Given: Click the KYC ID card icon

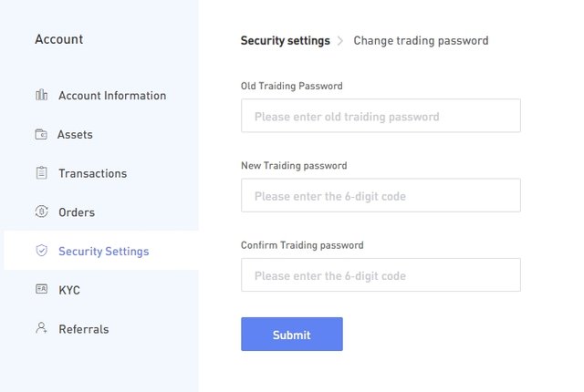Looking at the screenshot, I should click(41, 289).
